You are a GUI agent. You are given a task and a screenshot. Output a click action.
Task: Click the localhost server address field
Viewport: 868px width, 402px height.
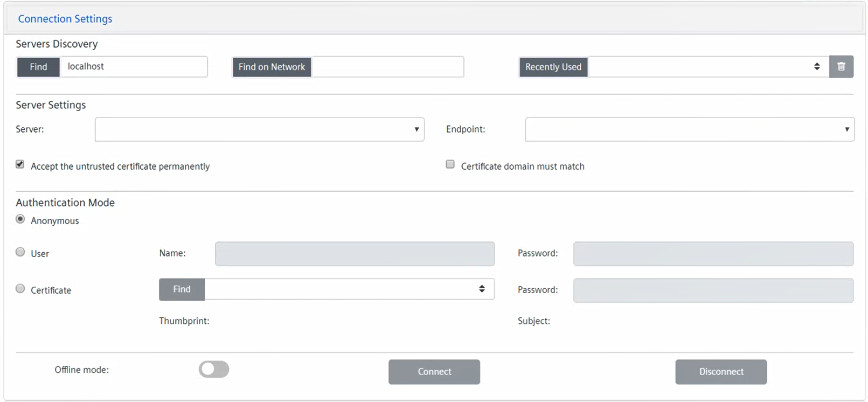134,67
